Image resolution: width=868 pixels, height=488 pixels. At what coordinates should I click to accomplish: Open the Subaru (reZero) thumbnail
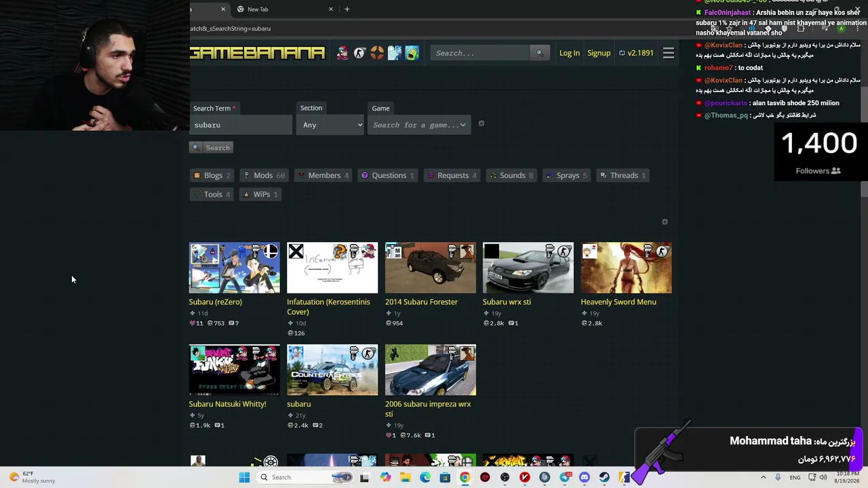point(235,268)
